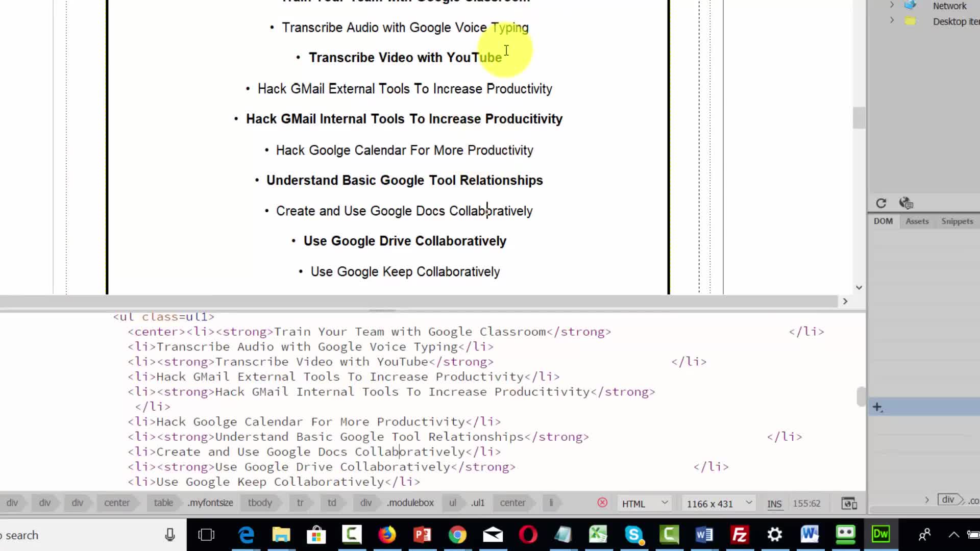The width and height of the screenshot is (980, 551).
Task: Open the People icon in taskbar
Action: tap(924, 535)
